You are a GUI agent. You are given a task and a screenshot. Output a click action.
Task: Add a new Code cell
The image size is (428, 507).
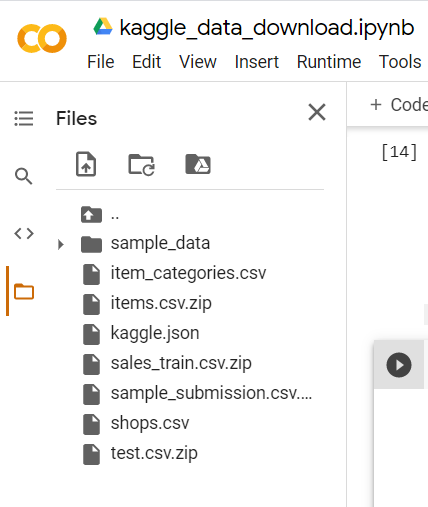coord(399,105)
